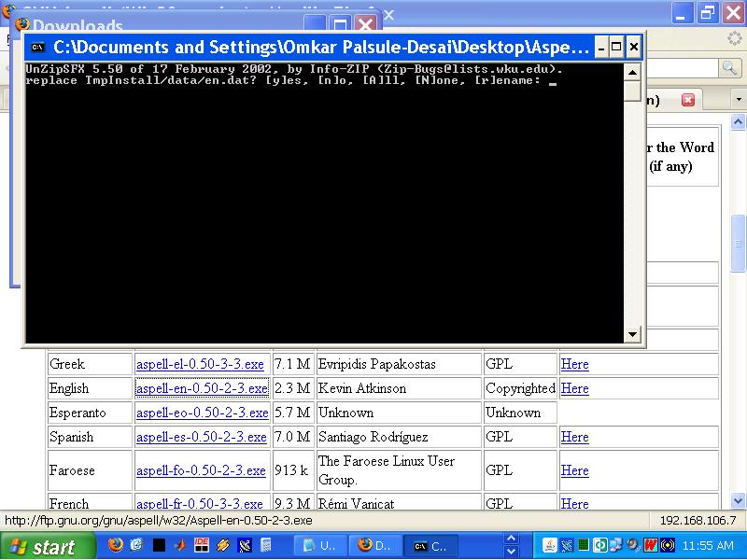Click the Java coffee cup tray icon
Image resolution: width=747 pixels, height=560 pixels.
pos(549,545)
